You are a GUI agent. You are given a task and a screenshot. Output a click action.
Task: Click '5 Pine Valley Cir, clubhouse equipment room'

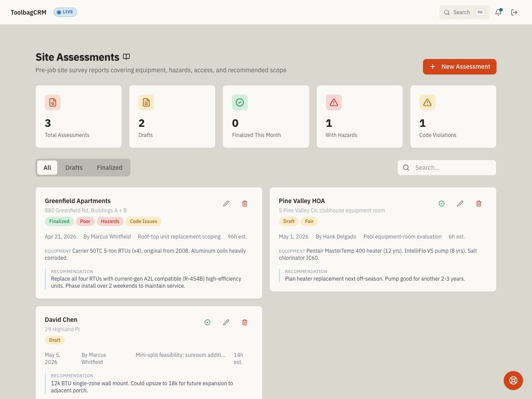(332, 211)
